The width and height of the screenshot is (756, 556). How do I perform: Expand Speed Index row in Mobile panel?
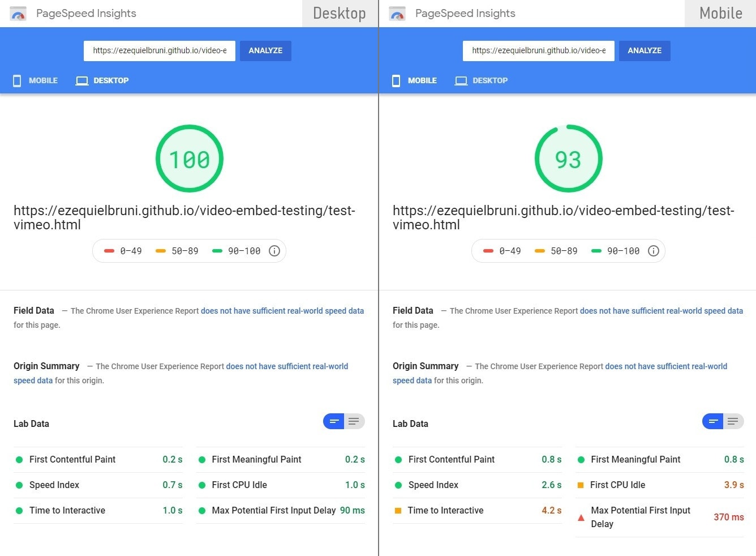[x=478, y=485]
